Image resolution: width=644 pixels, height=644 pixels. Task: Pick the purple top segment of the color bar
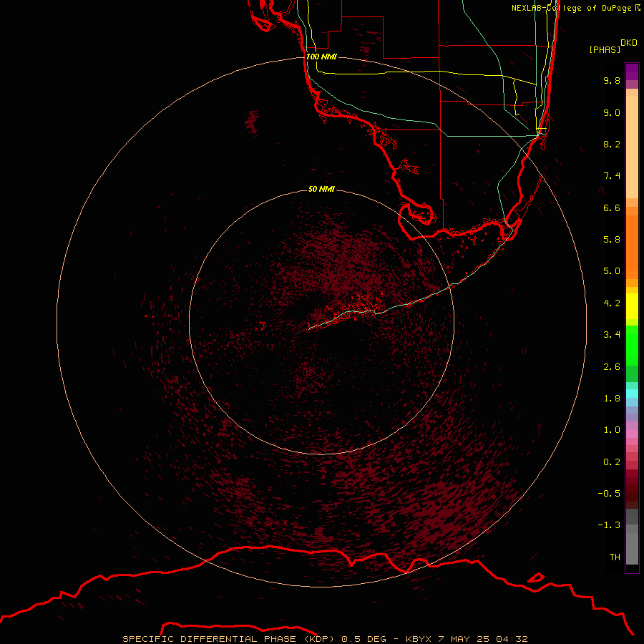[x=632, y=72]
